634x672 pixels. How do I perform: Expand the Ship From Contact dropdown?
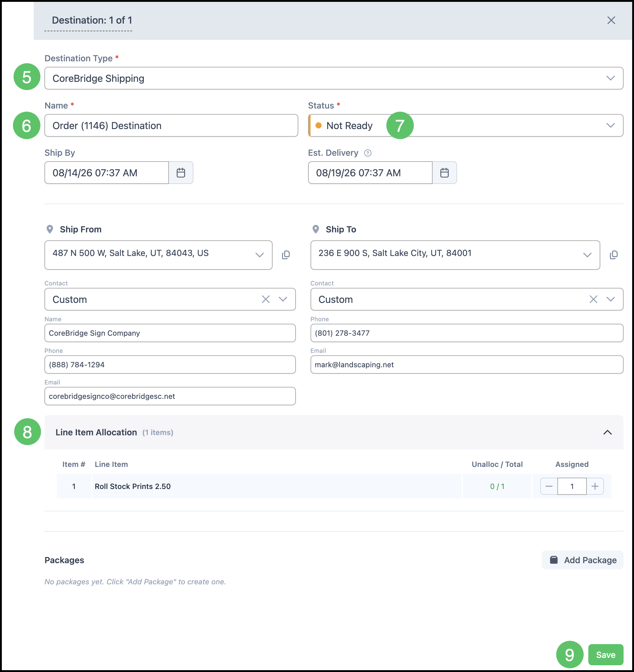point(283,299)
